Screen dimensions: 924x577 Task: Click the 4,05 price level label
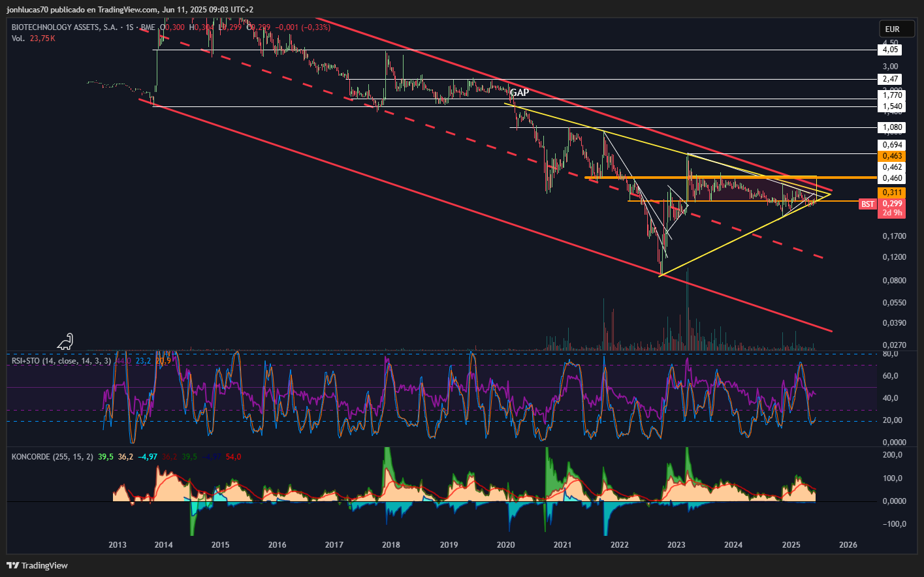(891, 50)
